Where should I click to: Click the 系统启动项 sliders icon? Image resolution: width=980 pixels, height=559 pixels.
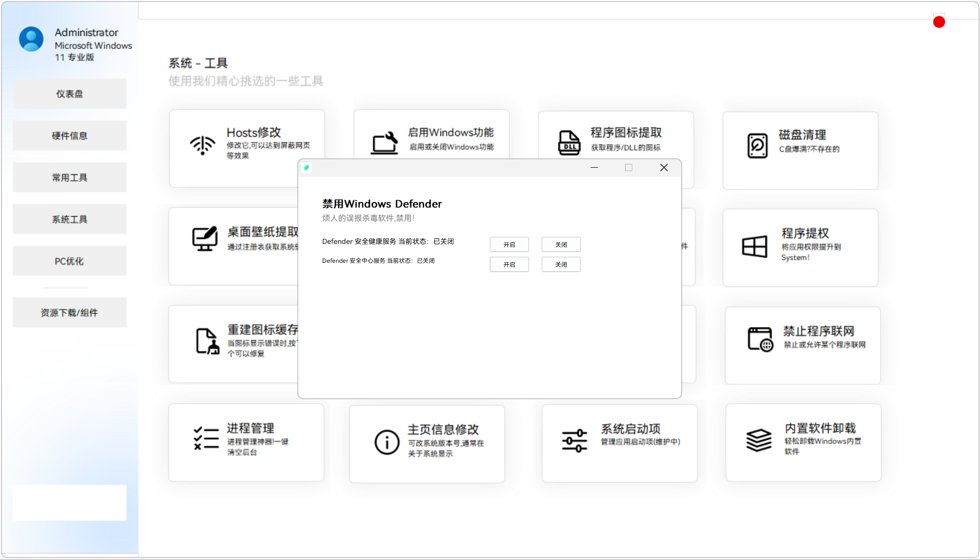pos(575,441)
